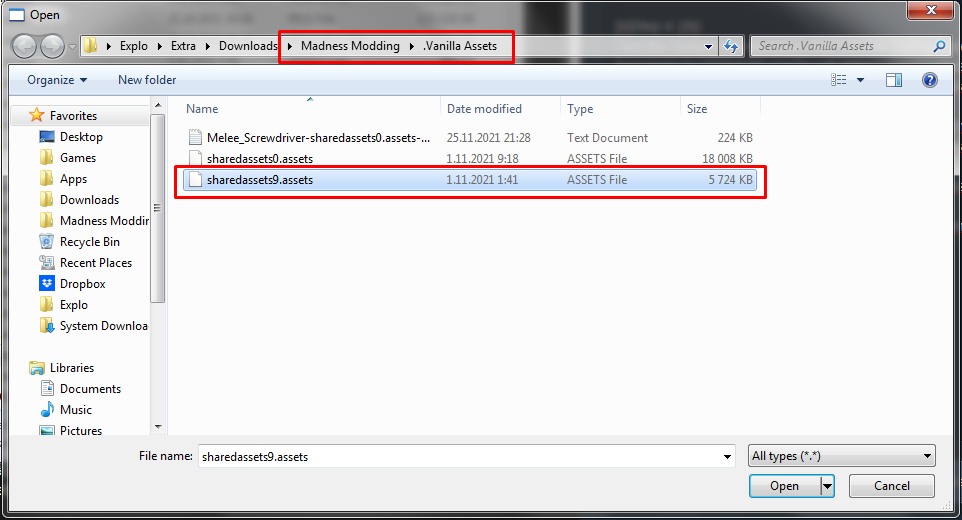Open Music library in navigation pane
This screenshot has width=962, height=520.
[x=75, y=410]
